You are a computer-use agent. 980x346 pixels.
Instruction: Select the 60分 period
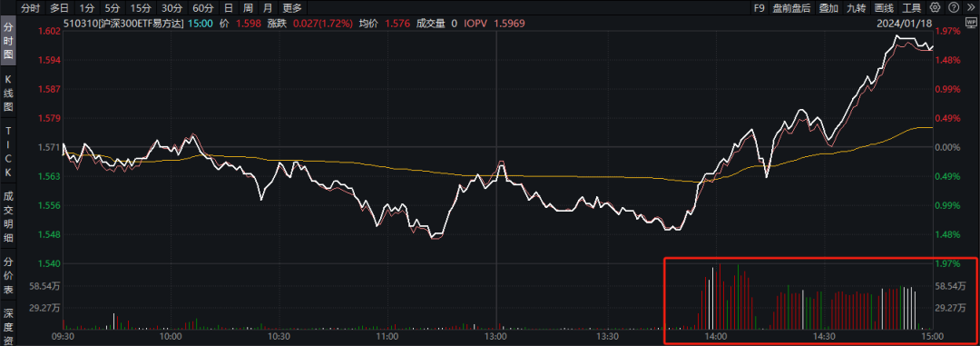[202, 8]
